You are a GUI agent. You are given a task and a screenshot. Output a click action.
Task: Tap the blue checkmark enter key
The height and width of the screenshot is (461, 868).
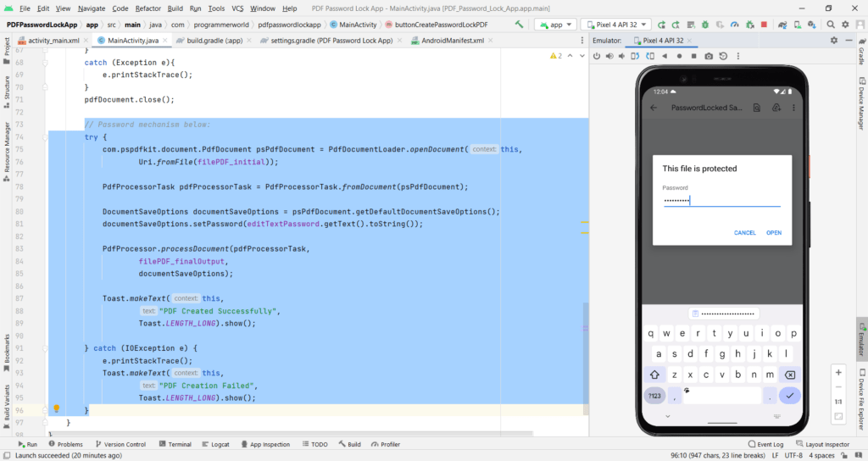(x=790, y=396)
